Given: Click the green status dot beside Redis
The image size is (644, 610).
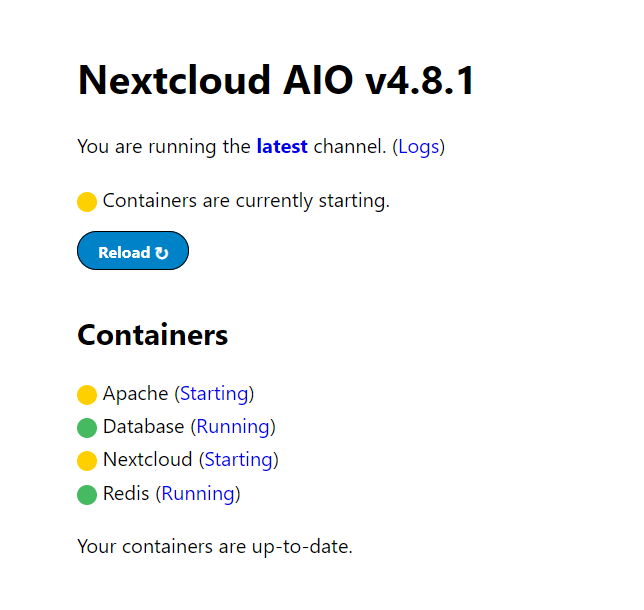Looking at the screenshot, I should click(87, 494).
